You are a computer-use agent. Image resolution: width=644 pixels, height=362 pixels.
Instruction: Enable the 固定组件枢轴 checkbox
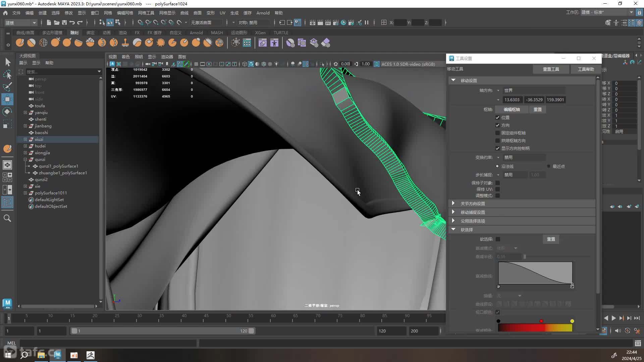click(497, 133)
